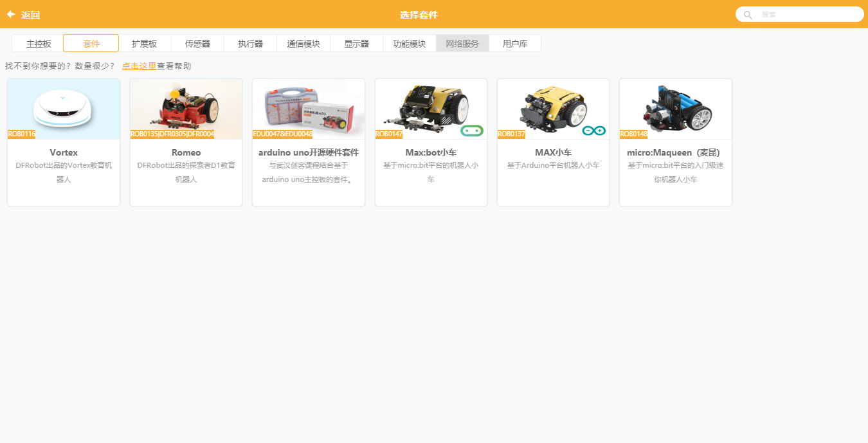868x443 pixels.
Task: Switch to the 执行器 tab
Action: coord(251,44)
